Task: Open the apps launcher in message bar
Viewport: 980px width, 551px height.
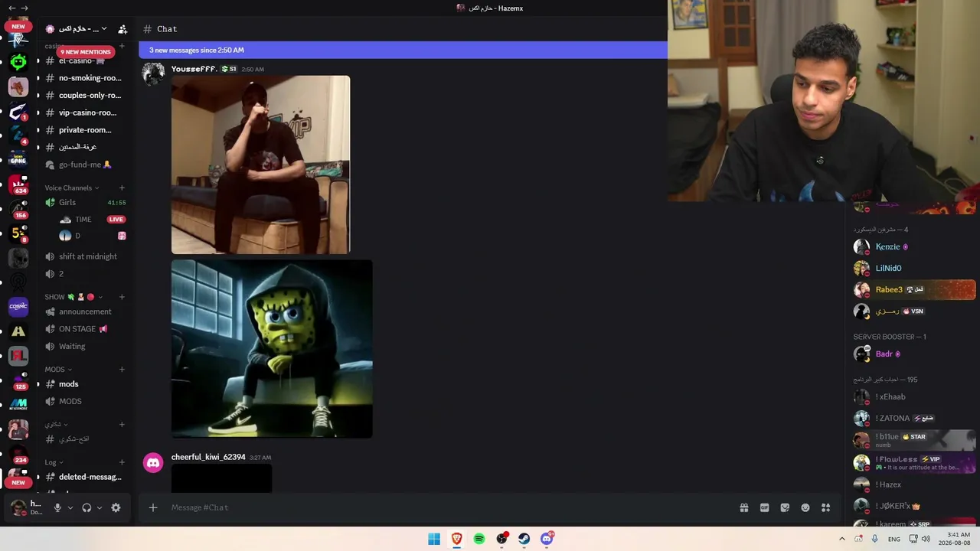Action: click(826, 507)
